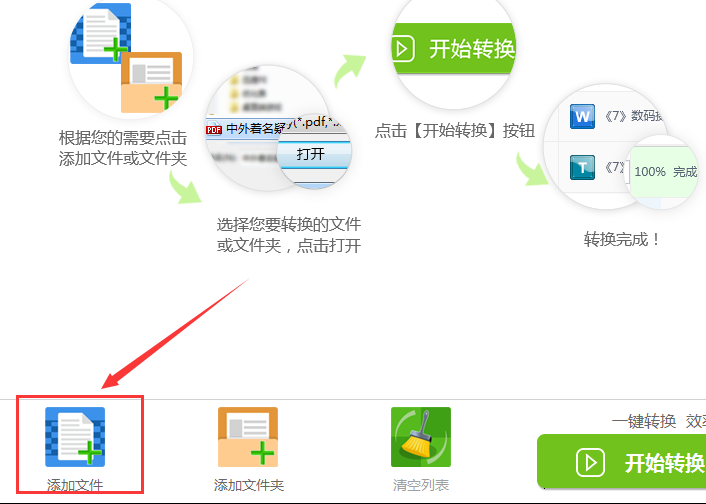Click the 点击【开始转换】按钮 instruction text
The image size is (706, 504).
[x=455, y=131]
